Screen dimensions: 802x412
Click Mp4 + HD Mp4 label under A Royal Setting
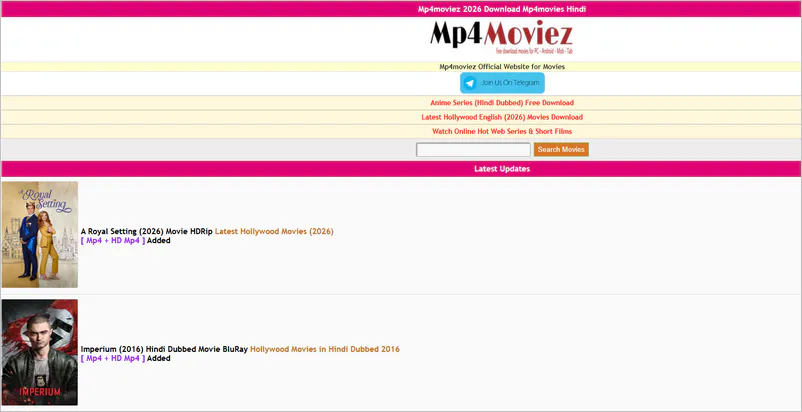113,241
